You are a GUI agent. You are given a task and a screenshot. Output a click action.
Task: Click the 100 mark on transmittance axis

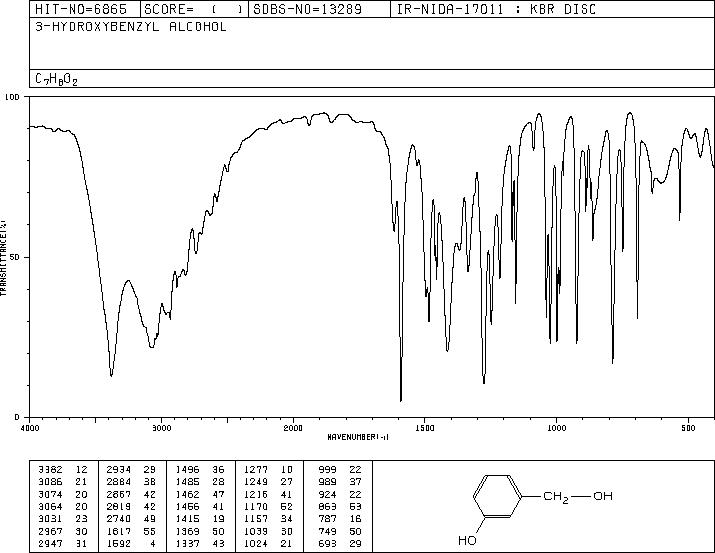pyautogui.click(x=12, y=97)
